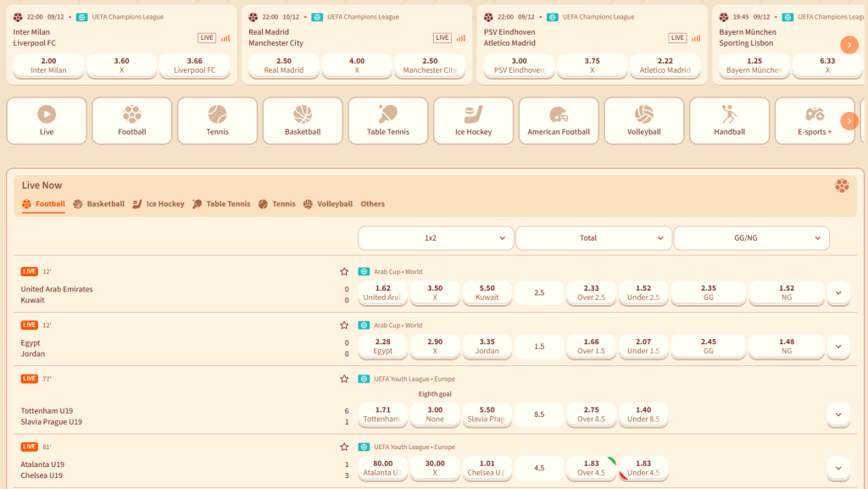
Task: Pick United Arab Emirates win at 1.62
Action: [383, 292]
